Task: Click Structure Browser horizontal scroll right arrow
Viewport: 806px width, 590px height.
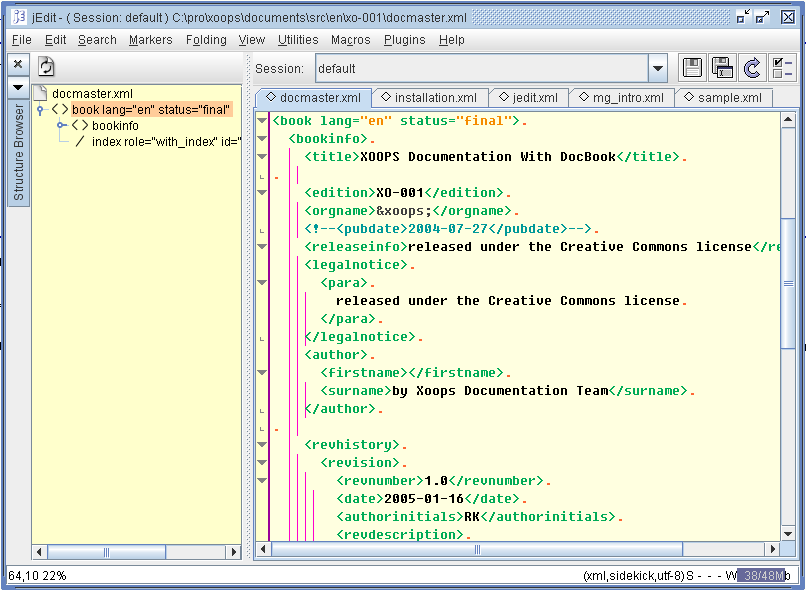Action: [x=233, y=552]
